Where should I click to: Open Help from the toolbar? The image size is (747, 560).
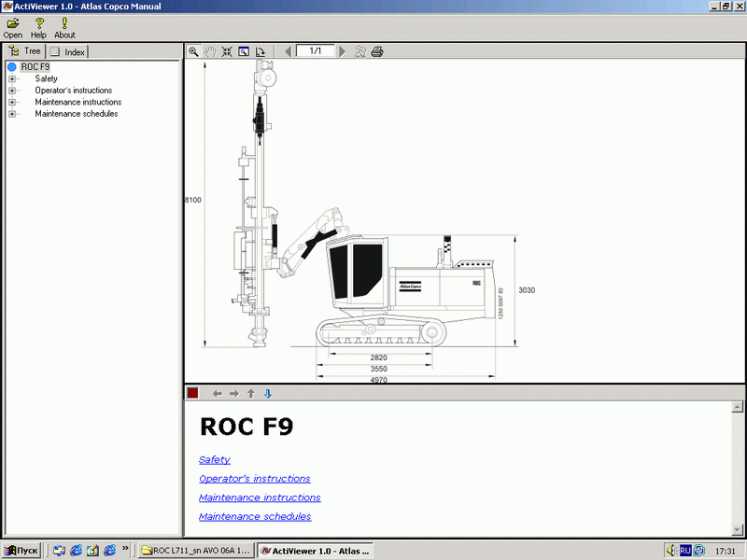[x=39, y=28]
